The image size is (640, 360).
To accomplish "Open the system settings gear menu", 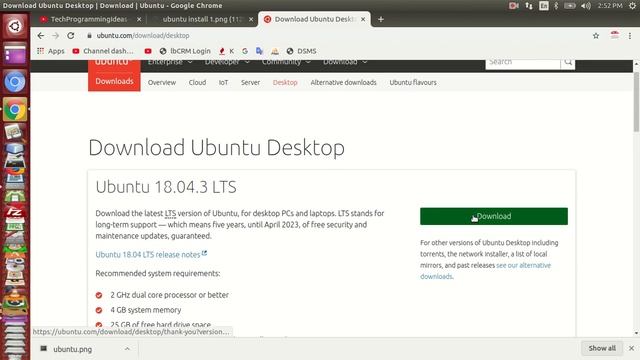I will coord(633,6).
